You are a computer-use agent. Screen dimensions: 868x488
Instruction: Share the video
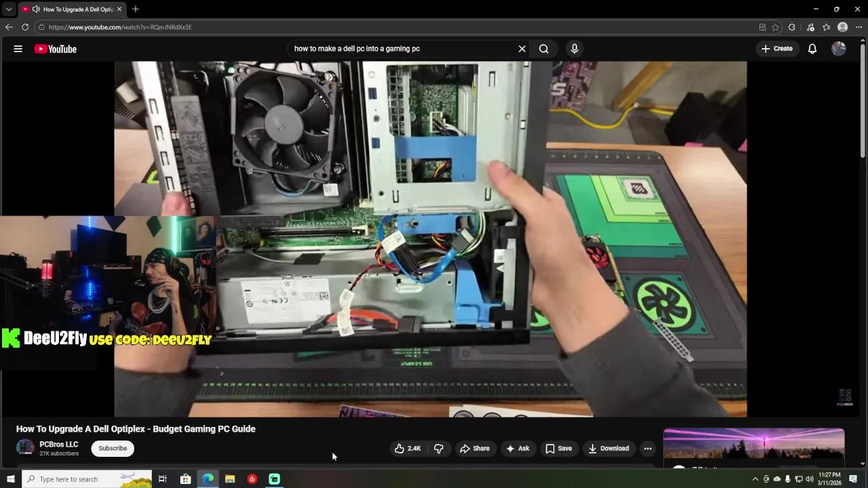tap(475, 449)
